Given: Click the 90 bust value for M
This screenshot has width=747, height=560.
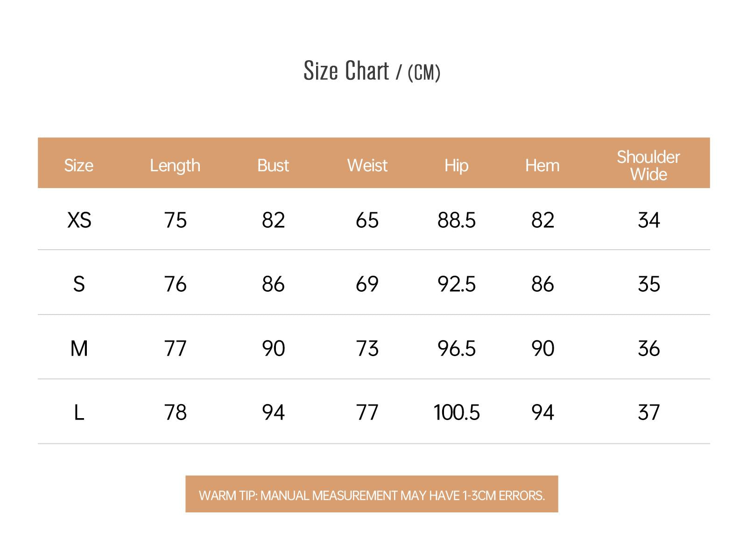Looking at the screenshot, I should (x=273, y=349).
